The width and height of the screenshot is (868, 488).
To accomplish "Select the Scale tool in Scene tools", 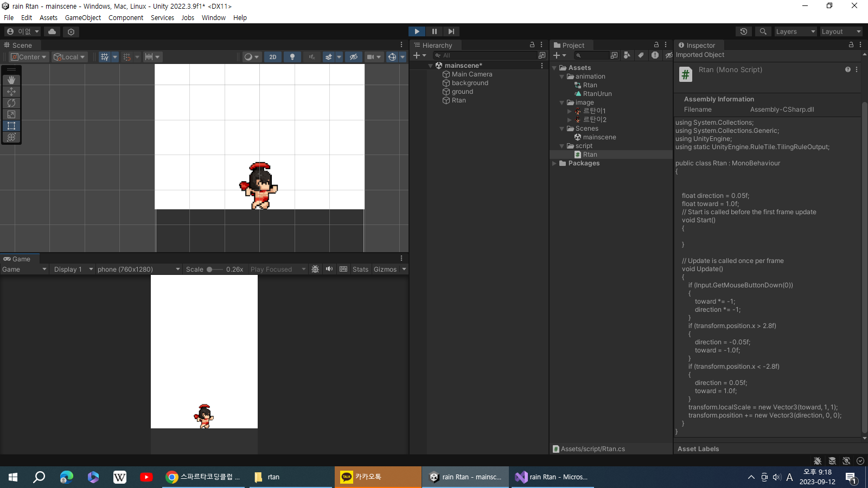I will (11, 114).
